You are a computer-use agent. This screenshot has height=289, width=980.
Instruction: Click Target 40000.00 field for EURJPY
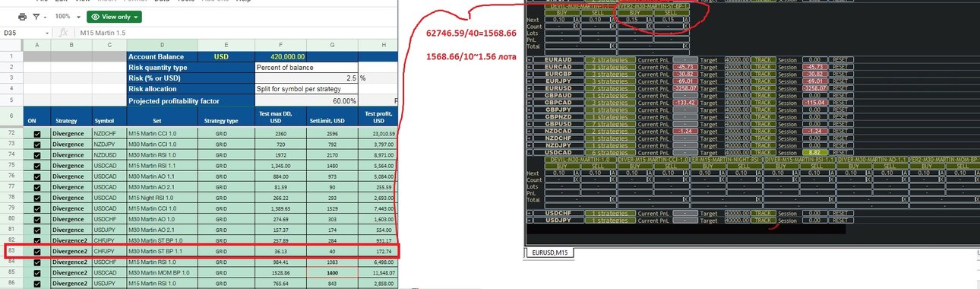pos(737,81)
